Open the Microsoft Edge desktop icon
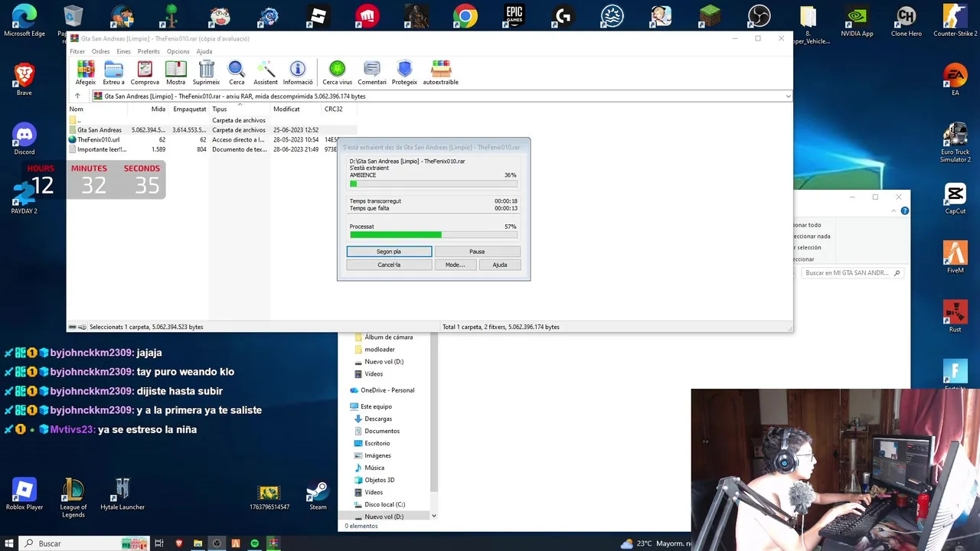Viewport: 980px width, 551px height. coord(24,21)
